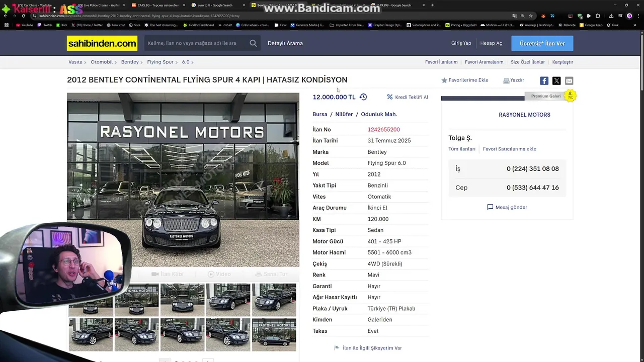Open the price history clock icon
The height and width of the screenshot is (362, 644).
[x=363, y=97]
